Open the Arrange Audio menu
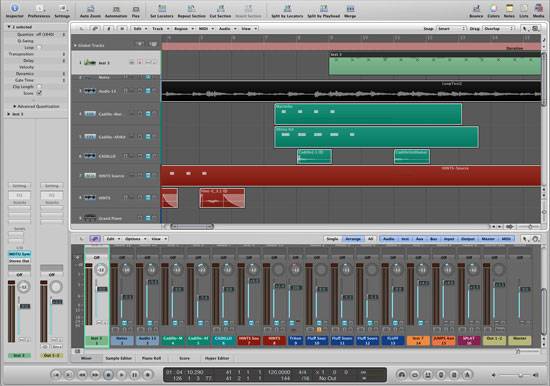Viewport: 550px width, 386px height. tap(227, 28)
